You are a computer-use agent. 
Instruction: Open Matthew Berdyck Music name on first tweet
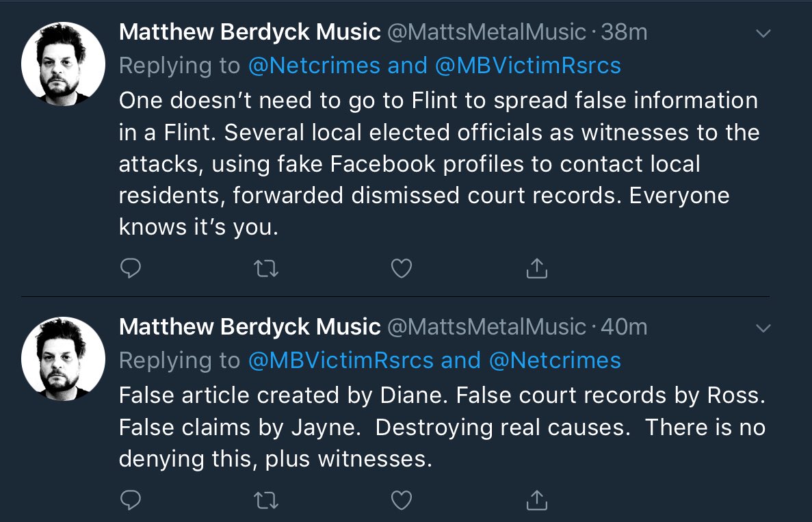point(250,32)
